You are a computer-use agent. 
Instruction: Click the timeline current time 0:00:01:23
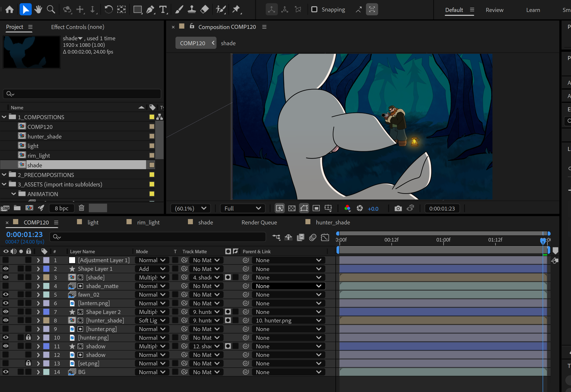[x=24, y=234]
